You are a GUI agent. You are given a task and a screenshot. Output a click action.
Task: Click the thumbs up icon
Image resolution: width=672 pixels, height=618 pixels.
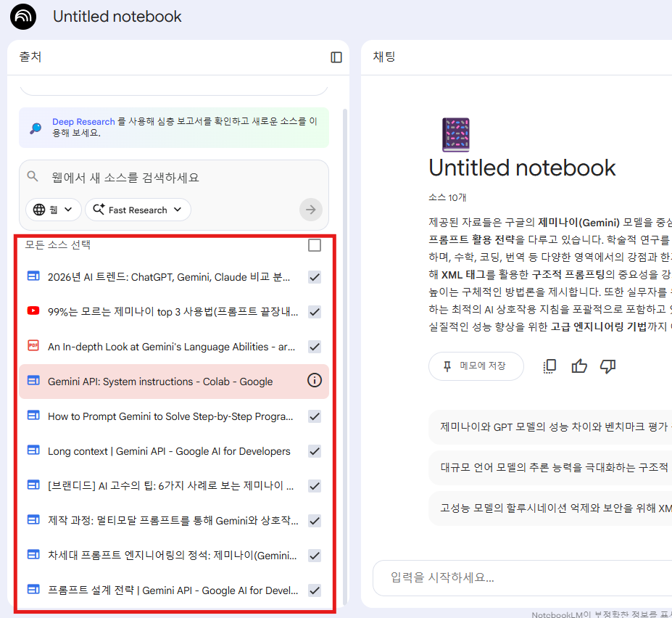point(579,366)
